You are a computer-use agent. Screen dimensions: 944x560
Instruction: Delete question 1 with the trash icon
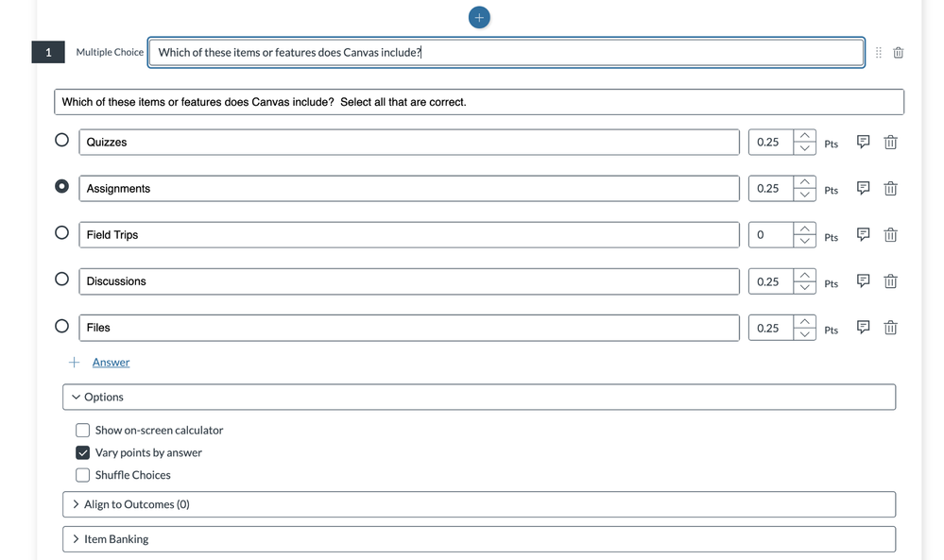coord(899,53)
